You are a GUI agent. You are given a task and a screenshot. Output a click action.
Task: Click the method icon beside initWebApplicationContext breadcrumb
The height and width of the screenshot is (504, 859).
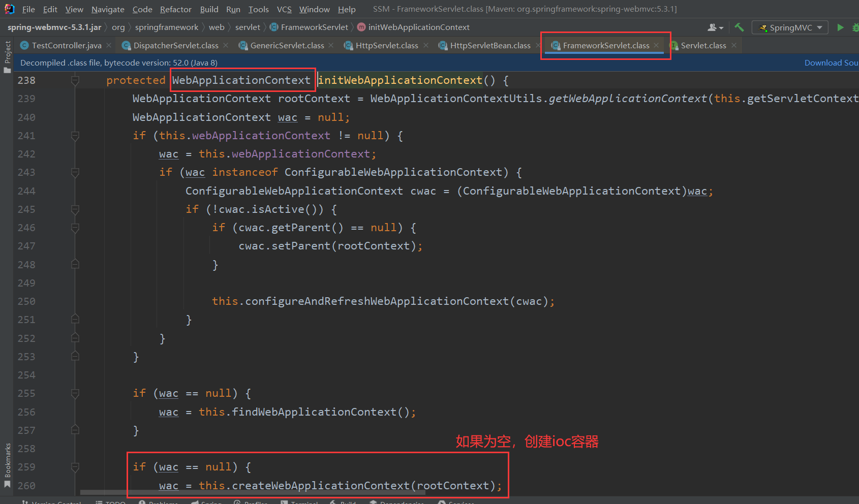361,27
